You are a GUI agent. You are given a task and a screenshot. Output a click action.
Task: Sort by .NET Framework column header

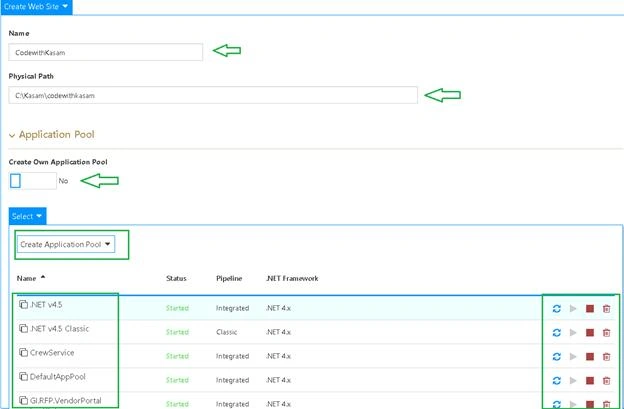(292, 278)
